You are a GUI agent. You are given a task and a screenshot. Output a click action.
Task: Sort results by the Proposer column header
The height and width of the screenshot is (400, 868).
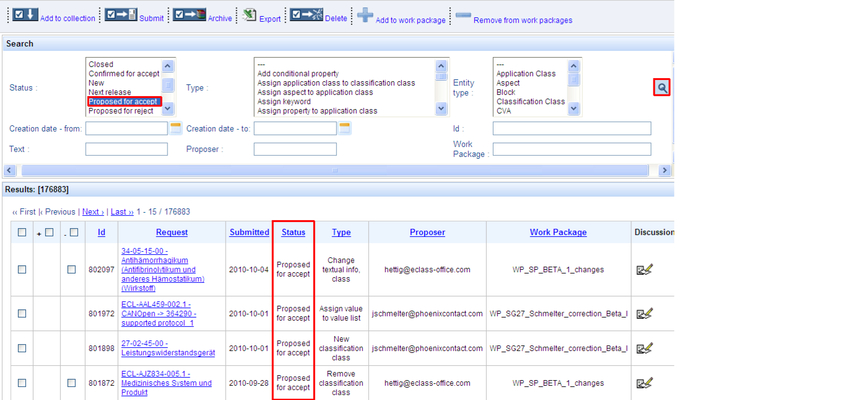point(427,232)
